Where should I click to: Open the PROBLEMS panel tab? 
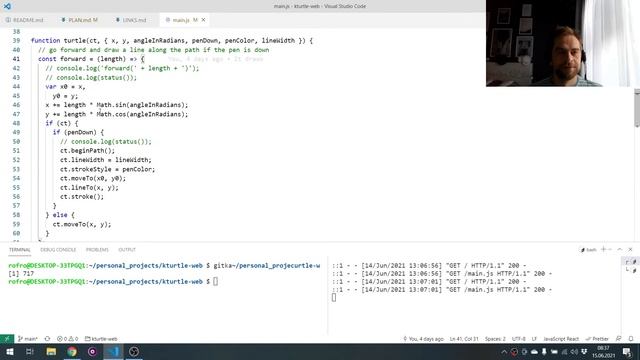point(97,250)
